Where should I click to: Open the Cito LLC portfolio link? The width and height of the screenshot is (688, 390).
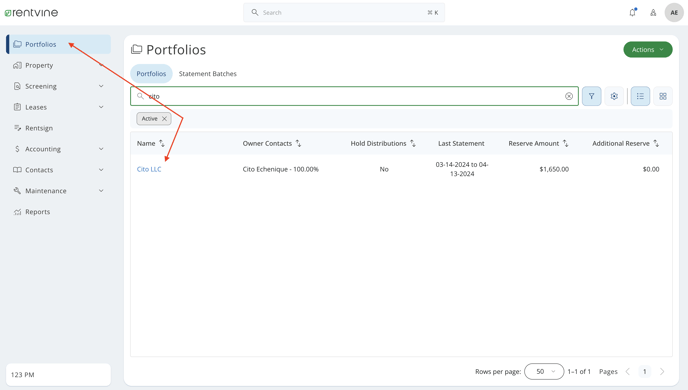pyautogui.click(x=149, y=169)
